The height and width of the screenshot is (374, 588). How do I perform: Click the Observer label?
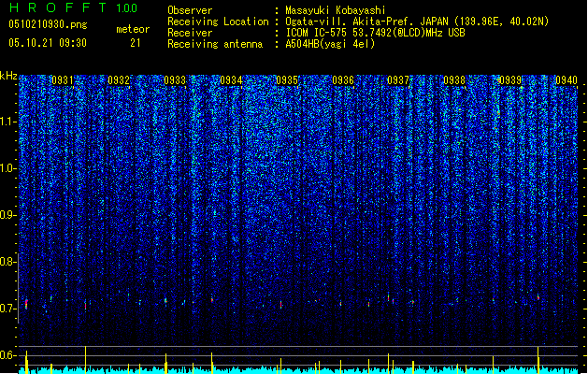(190, 10)
